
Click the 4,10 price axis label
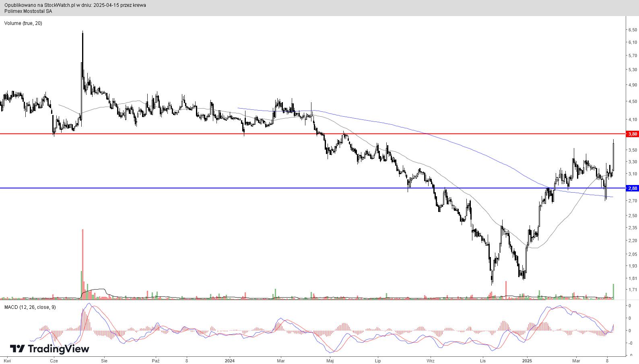point(633,119)
